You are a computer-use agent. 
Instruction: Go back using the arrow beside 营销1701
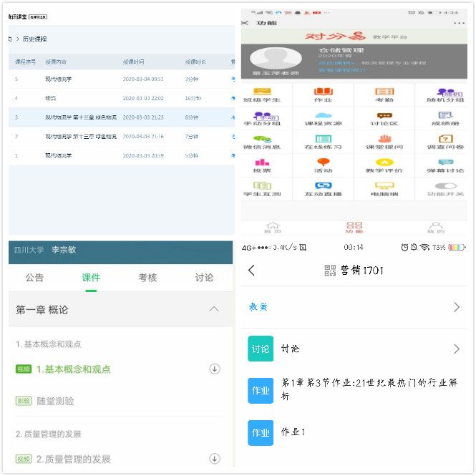tap(251, 270)
